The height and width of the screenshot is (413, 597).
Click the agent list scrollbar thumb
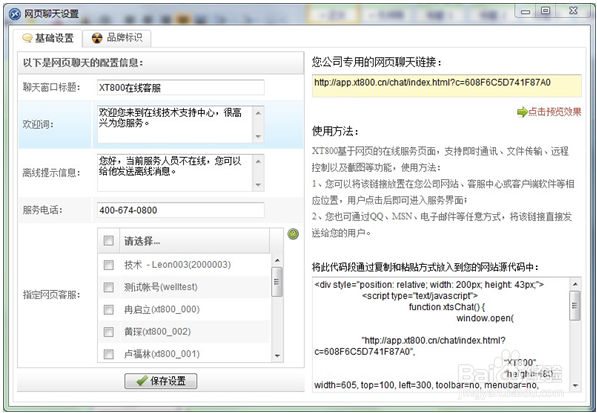pyautogui.click(x=277, y=282)
